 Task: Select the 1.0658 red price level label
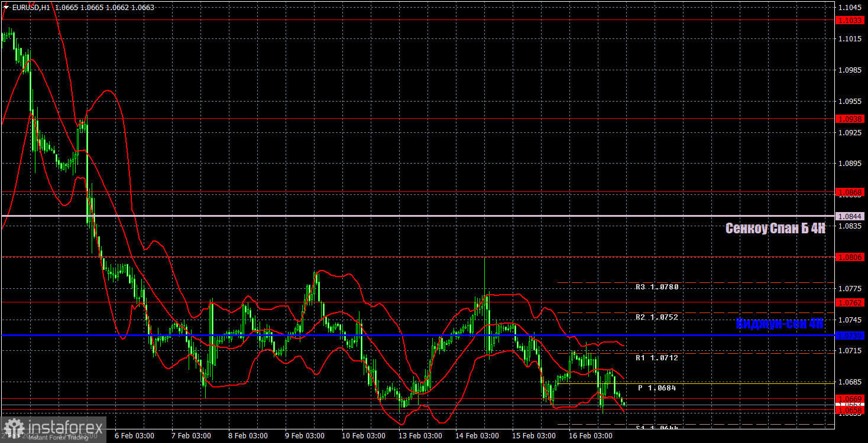850,410
